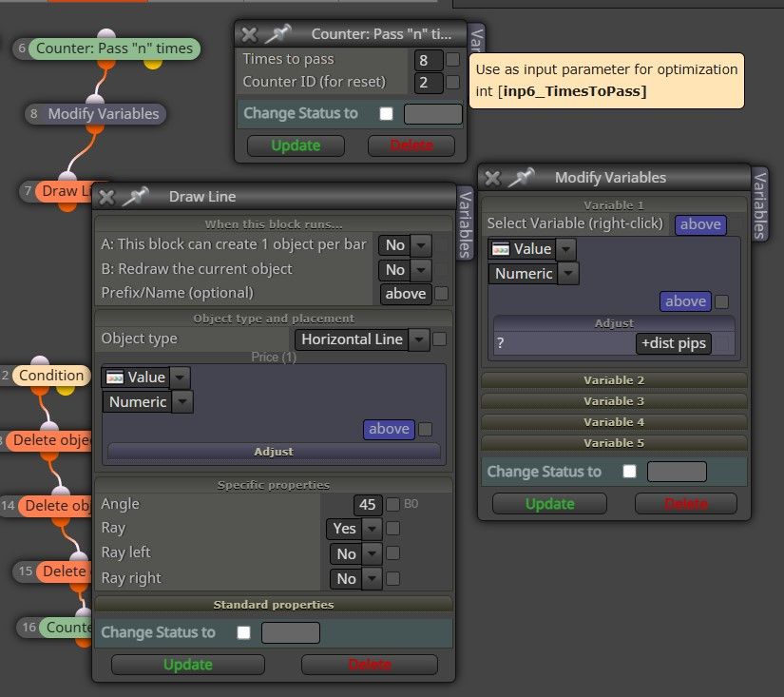Click Delete in the Counter panel
784x697 pixels.
411,145
